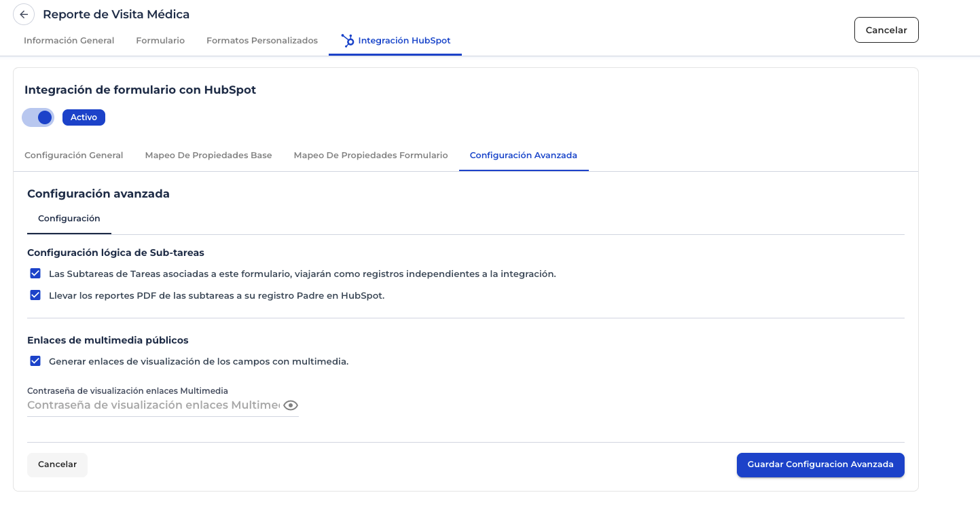Turn off the HubSpot integration toggle switch
Screen dimensions: 980x516
(39, 117)
